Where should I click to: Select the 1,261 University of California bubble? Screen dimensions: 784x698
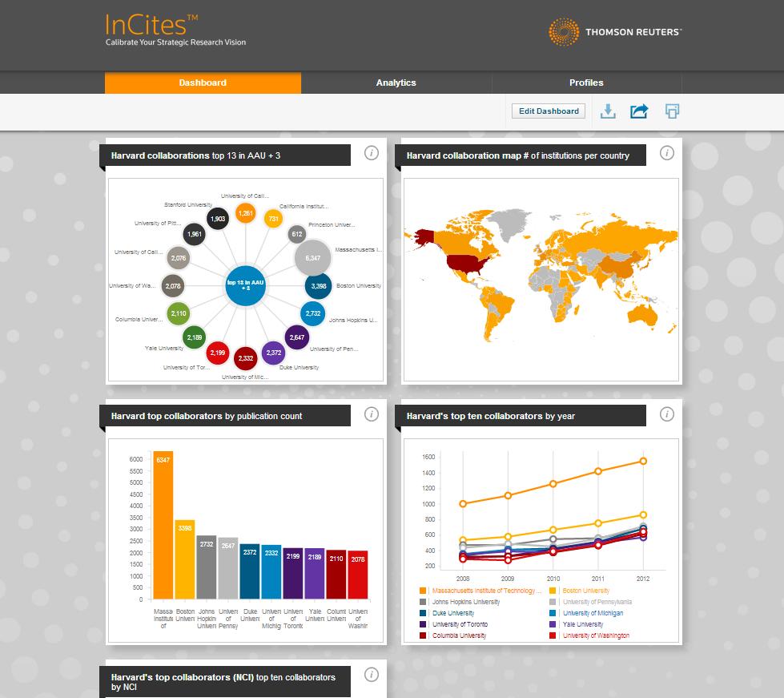pos(246,213)
